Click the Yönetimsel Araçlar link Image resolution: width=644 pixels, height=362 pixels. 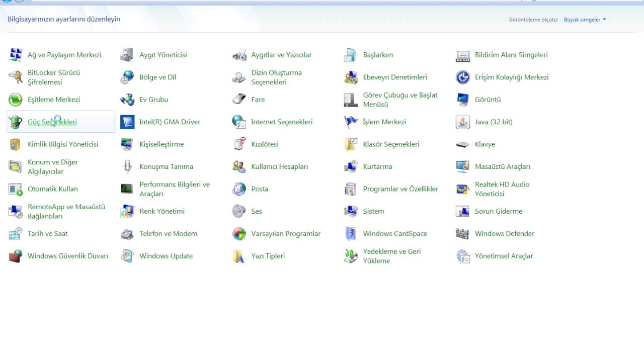click(504, 256)
